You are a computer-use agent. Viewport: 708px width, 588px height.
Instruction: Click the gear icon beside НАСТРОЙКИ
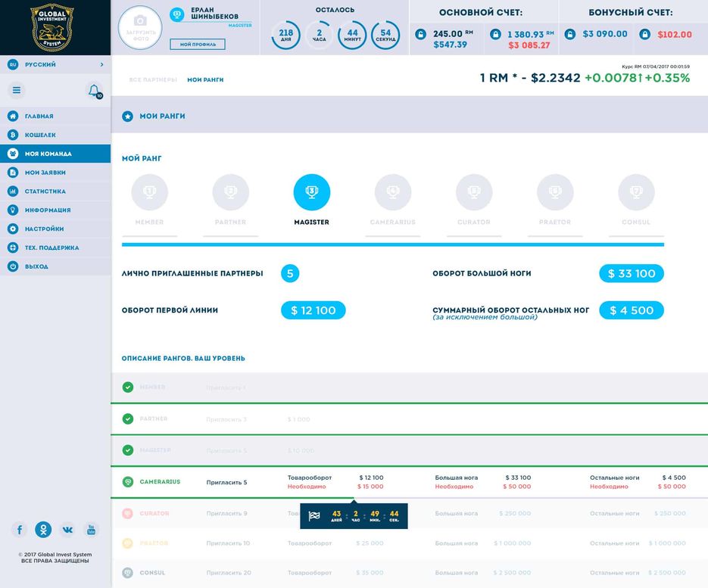pos(13,229)
